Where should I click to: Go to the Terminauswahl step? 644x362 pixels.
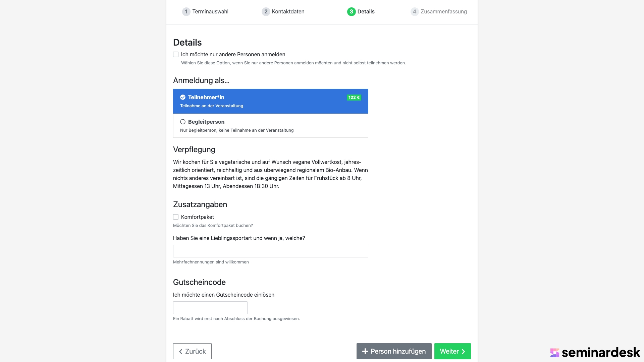point(210,12)
